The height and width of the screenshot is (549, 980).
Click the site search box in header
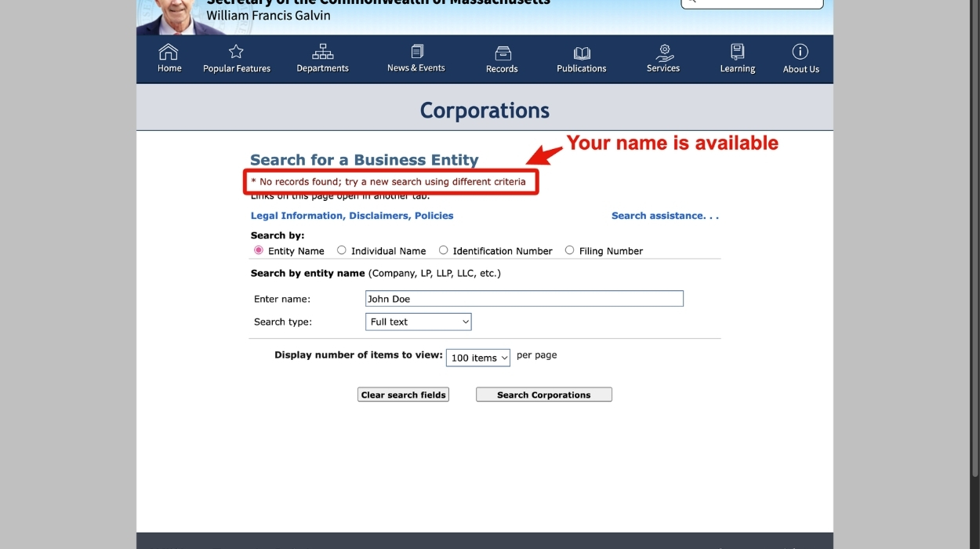pyautogui.click(x=753, y=2)
